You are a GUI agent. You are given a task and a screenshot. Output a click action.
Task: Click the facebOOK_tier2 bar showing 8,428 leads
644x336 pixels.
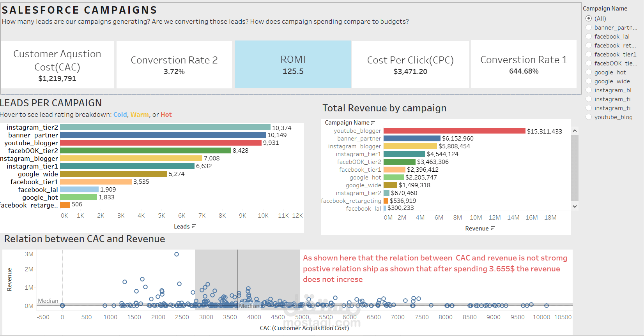click(146, 151)
